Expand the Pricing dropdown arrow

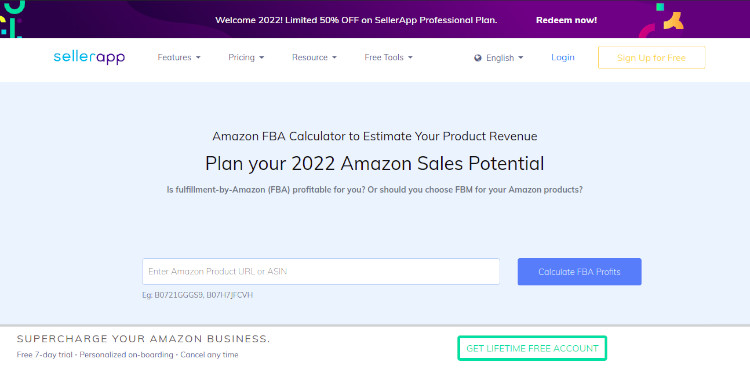262,57
